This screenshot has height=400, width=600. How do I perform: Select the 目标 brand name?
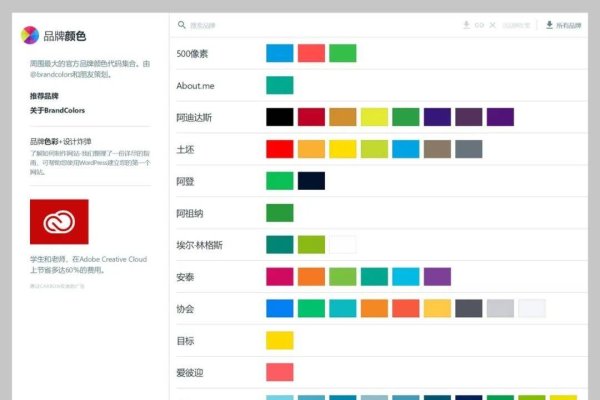(185, 341)
